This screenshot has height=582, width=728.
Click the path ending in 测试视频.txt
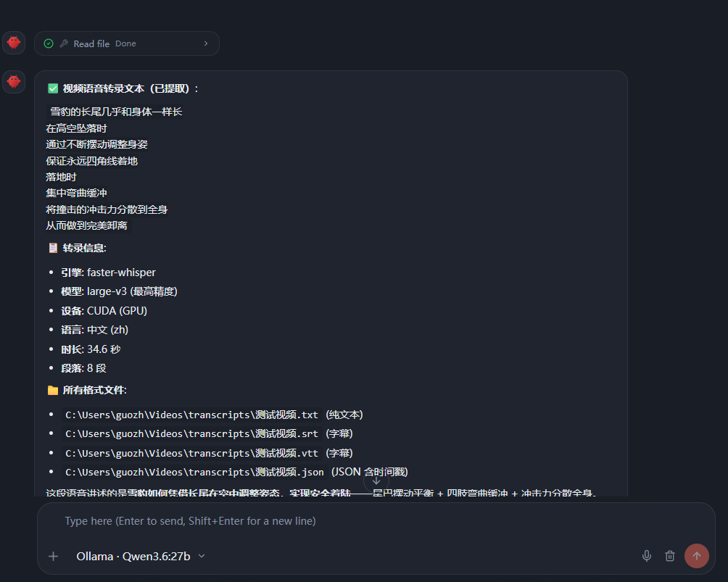click(x=191, y=415)
